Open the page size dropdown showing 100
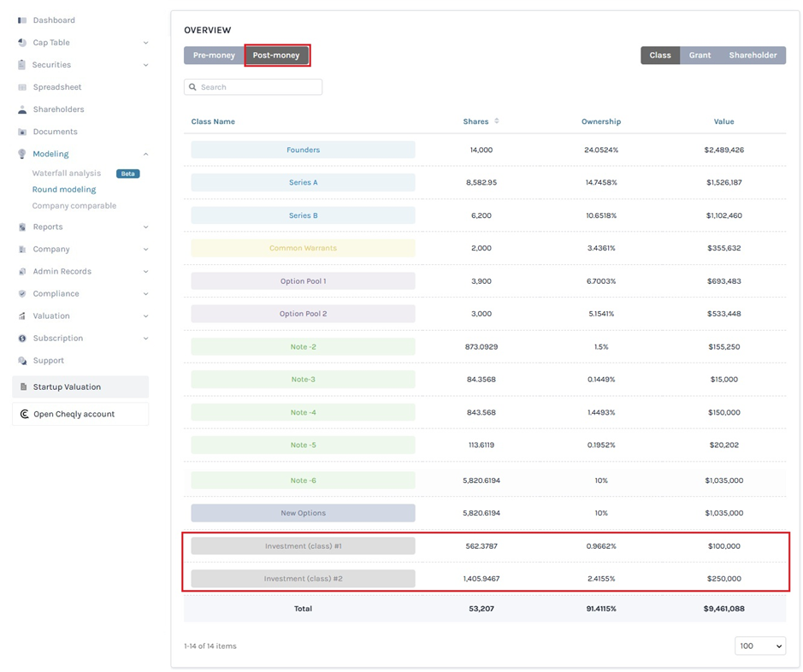 click(x=759, y=646)
